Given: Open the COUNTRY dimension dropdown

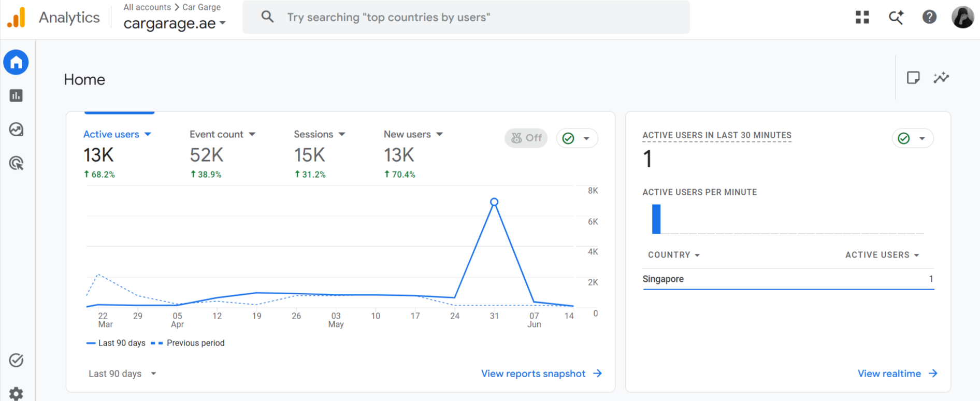Looking at the screenshot, I should point(674,255).
